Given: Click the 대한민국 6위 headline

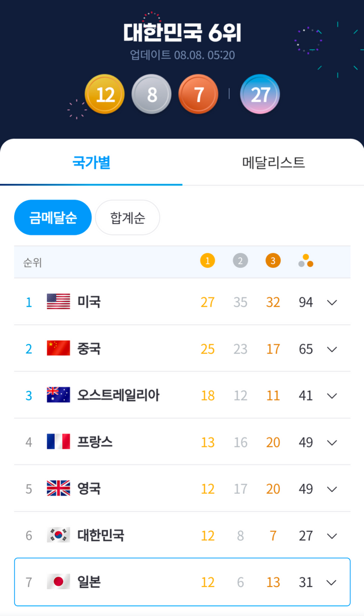Looking at the screenshot, I should pyautogui.click(x=182, y=32).
